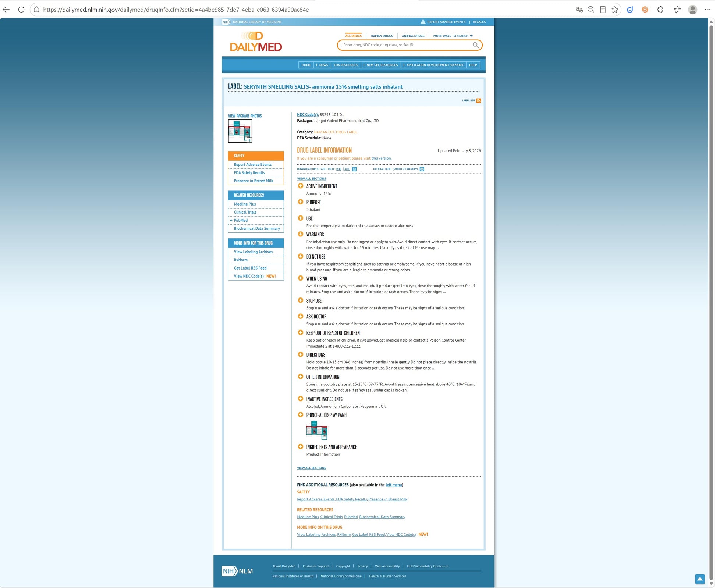Click the blue back-to-top arrow button
The height and width of the screenshot is (588, 716).
(700, 579)
